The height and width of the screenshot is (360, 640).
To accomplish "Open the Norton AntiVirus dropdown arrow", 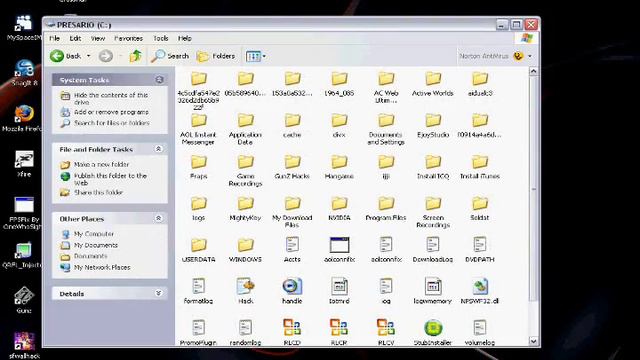I will [530, 56].
